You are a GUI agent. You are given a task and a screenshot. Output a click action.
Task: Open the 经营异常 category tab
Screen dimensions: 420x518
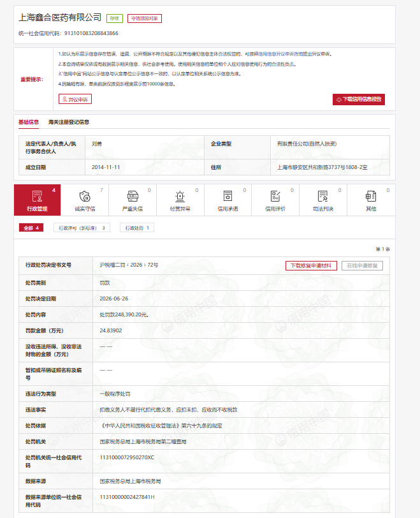[x=180, y=200]
